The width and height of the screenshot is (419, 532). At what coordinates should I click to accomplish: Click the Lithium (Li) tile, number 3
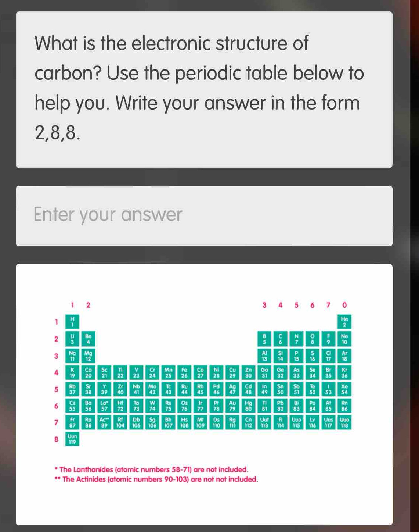(72, 339)
